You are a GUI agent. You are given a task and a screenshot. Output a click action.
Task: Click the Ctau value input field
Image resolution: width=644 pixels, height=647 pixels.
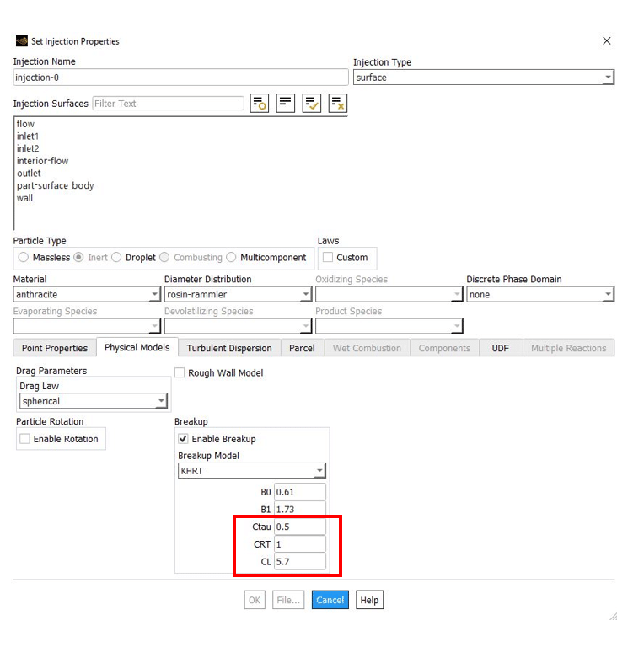[299, 527]
